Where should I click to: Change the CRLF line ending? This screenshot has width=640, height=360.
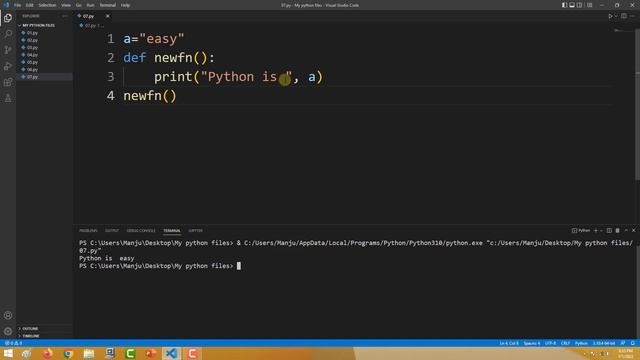565,343
